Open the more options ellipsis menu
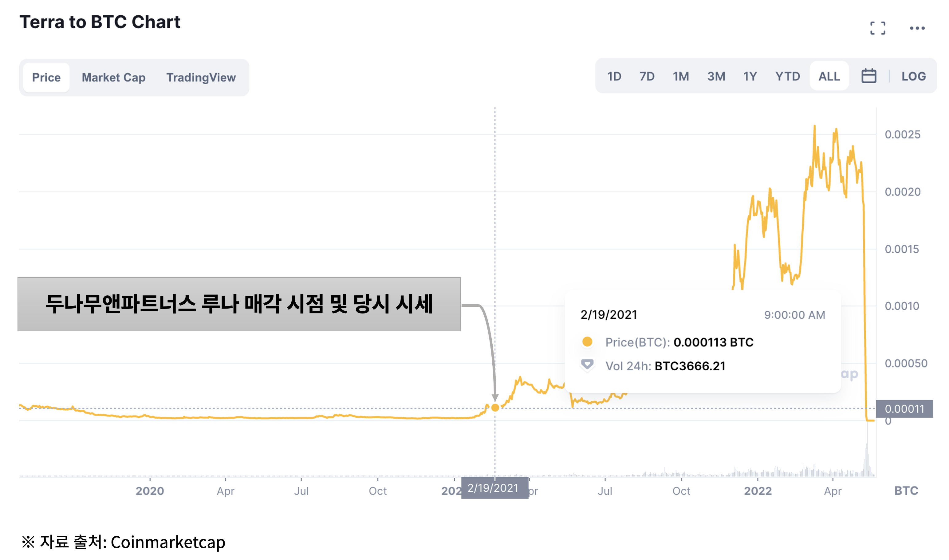 coord(918,29)
